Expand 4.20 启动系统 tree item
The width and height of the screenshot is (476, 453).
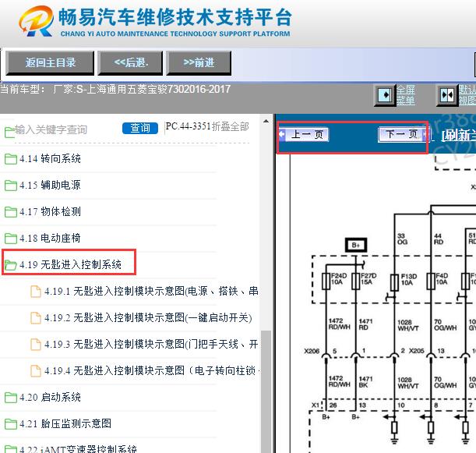click(x=50, y=397)
